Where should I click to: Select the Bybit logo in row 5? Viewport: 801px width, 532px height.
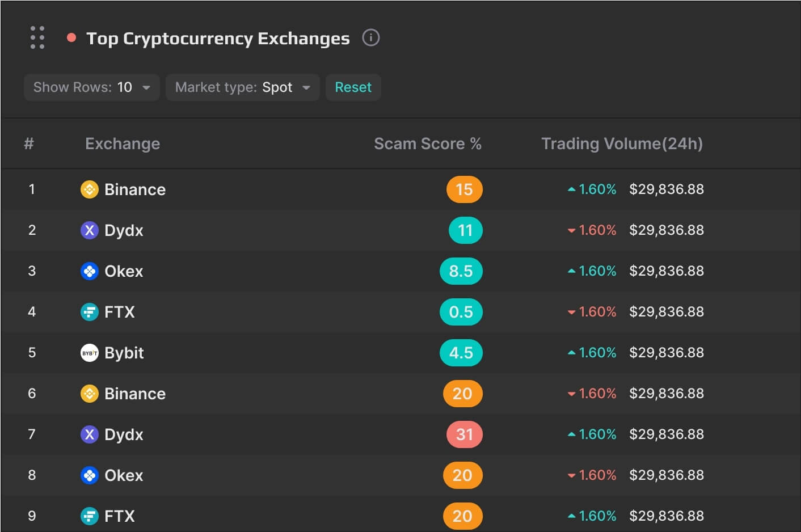[x=90, y=353]
